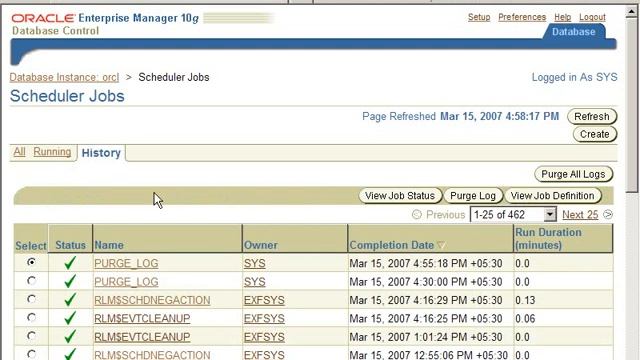Viewport: 640px width, 360px height.
Task: Open PURGE_LOG job completed 4:55:18 PM
Action: click(x=126, y=264)
